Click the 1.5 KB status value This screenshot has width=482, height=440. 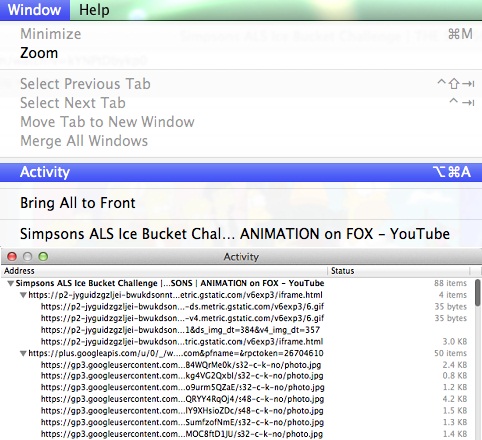(x=455, y=411)
